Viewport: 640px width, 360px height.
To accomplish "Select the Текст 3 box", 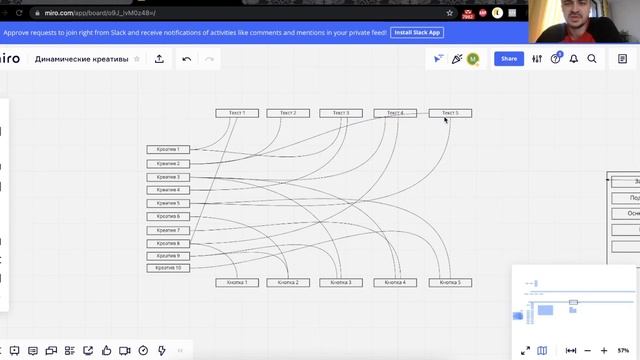I will click(x=341, y=113).
